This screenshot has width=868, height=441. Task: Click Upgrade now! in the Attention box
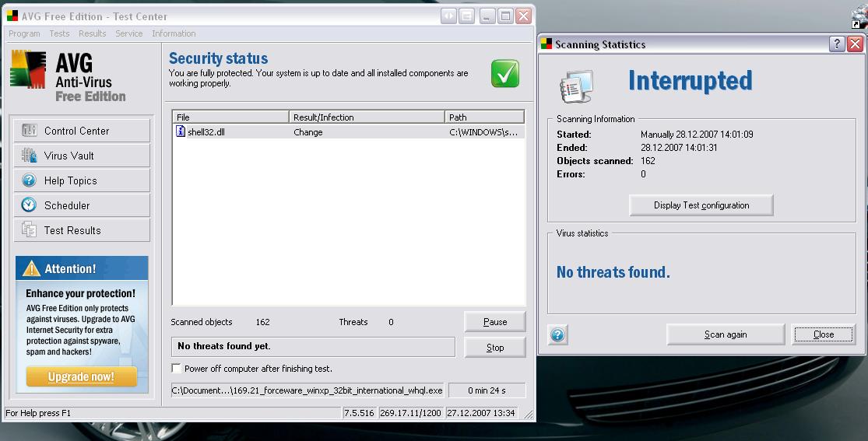(82, 376)
